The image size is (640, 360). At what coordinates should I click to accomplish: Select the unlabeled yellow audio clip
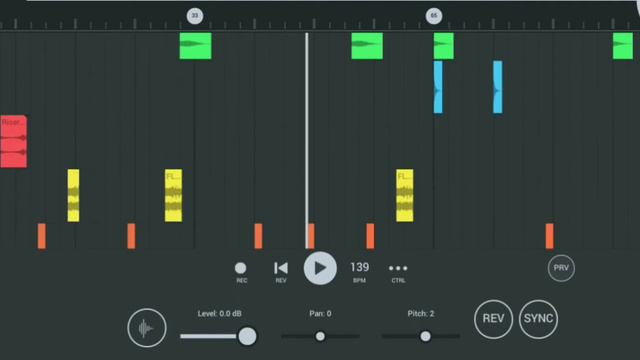click(x=73, y=196)
